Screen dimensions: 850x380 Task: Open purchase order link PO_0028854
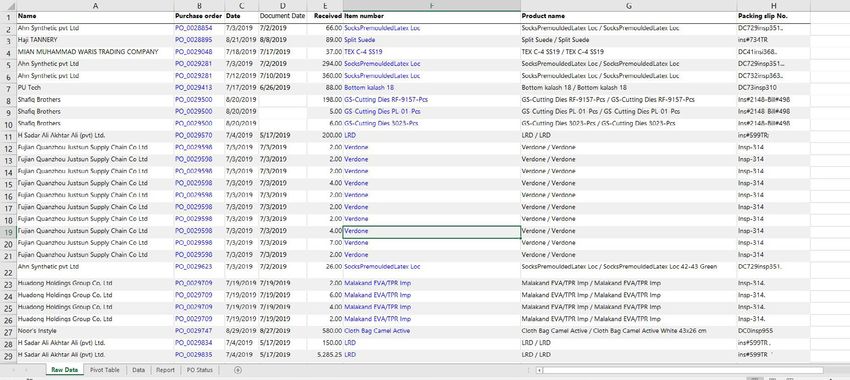click(x=194, y=28)
